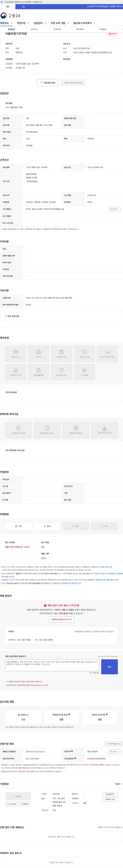The height and width of the screenshot is (868, 123).
Task: Click the company LOGO placeholder image
Action: [x=18, y=796]
